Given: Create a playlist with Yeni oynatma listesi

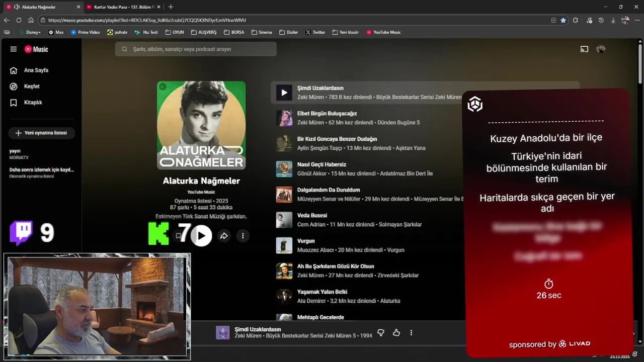Looking at the screenshot, I should [x=41, y=133].
